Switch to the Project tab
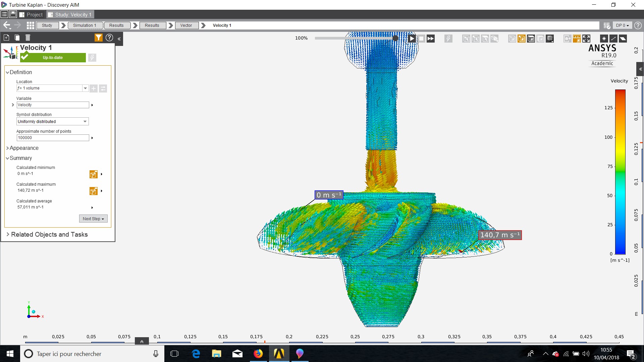The width and height of the screenshot is (644, 362). click(x=31, y=14)
